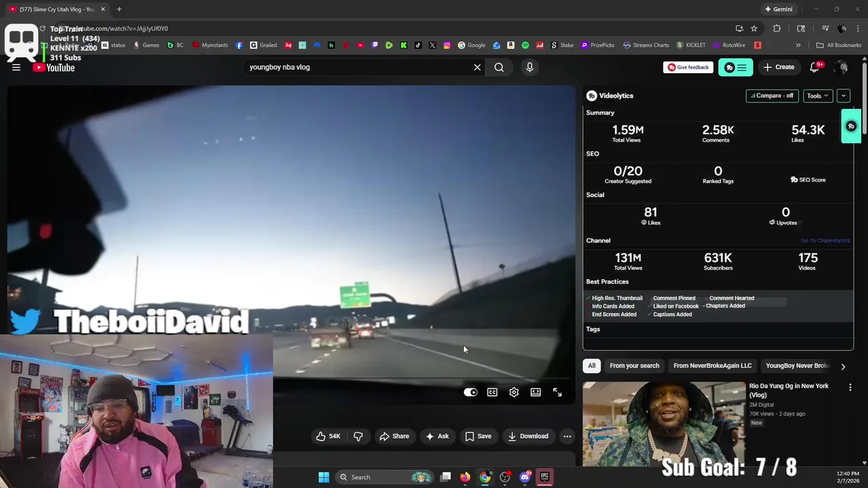Open the Gemini button in the title bar
The height and width of the screenshot is (488, 868).
778,9
